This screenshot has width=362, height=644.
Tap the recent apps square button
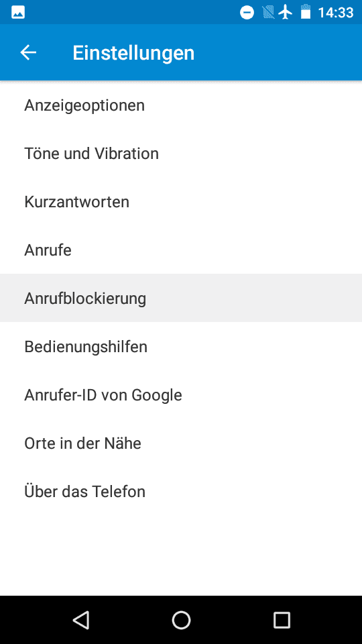(282, 620)
